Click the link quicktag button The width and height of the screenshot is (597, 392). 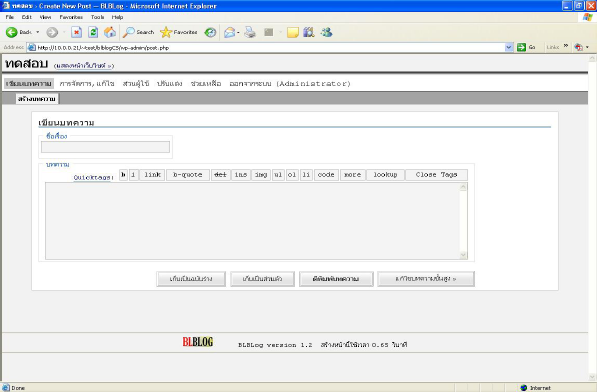(153, 175)
